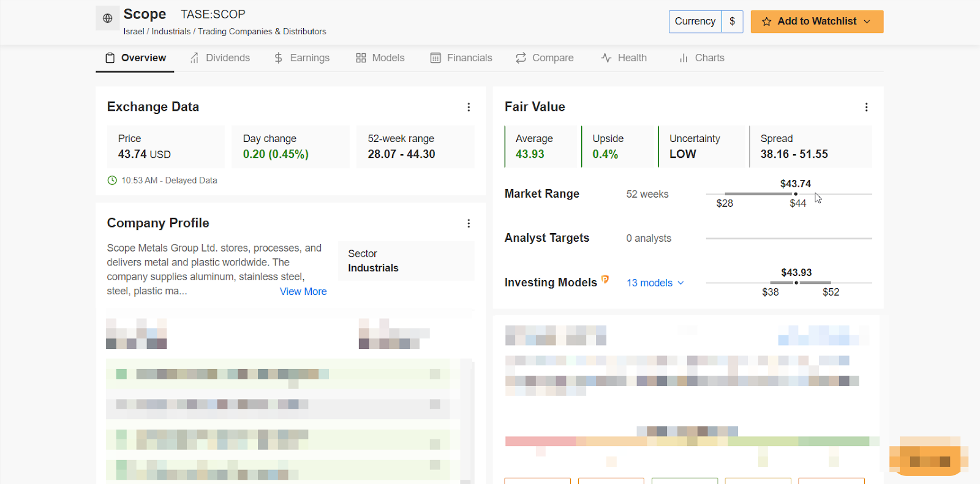Click the Day change 0.20 (0.45%) value
Viewport: 980px width, 484px height.
[276, 154]
